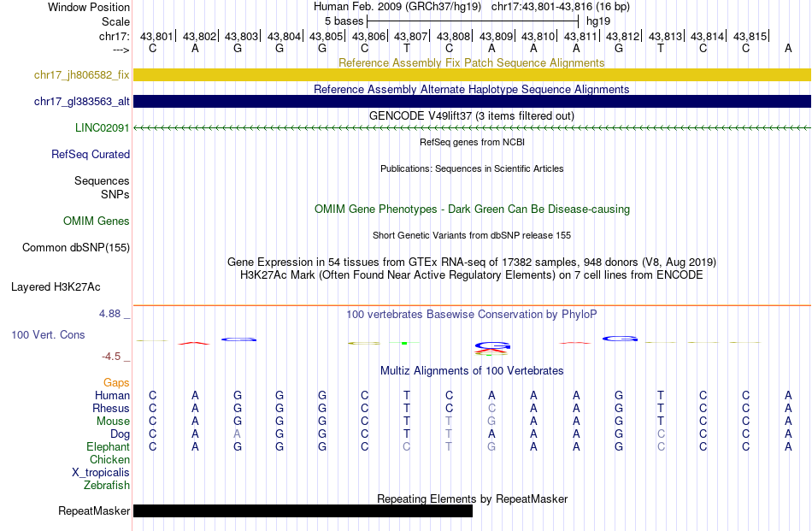Click the GENCODE V49lift37 track title

[x=471, y=115]
